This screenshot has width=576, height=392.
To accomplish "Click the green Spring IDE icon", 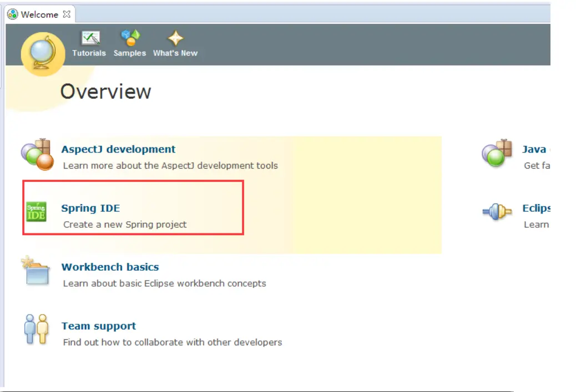I will tap(37, 212).
